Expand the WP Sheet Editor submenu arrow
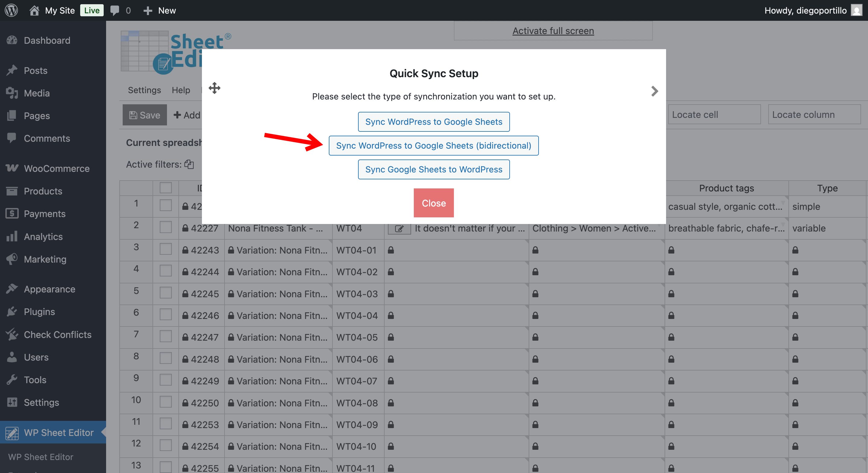868x473 pixels. tap(103, 433)
